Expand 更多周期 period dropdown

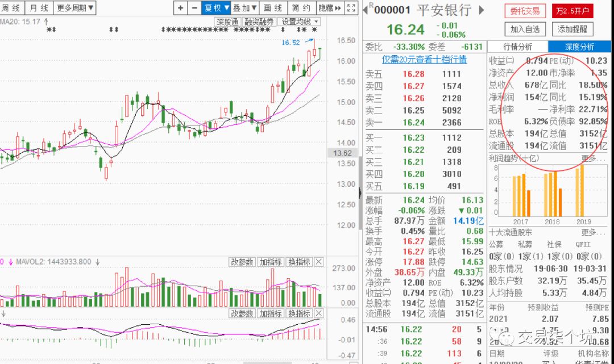pos(74,8)
